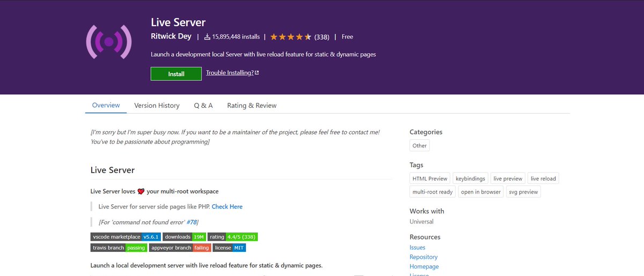The width and height of the screenshot is (644, 276).
Task: Click the green Install button
Action: point(176,74)
